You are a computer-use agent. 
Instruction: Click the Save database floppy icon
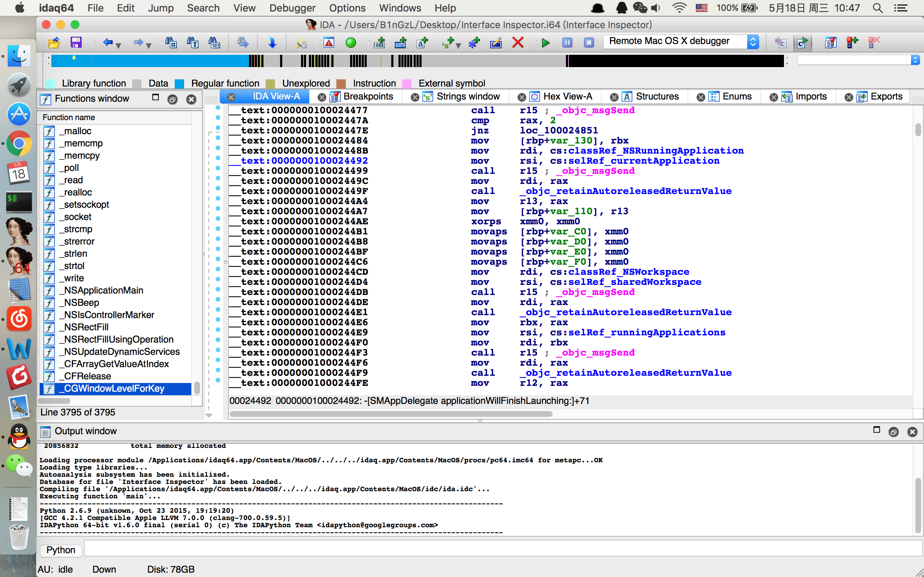76,42
